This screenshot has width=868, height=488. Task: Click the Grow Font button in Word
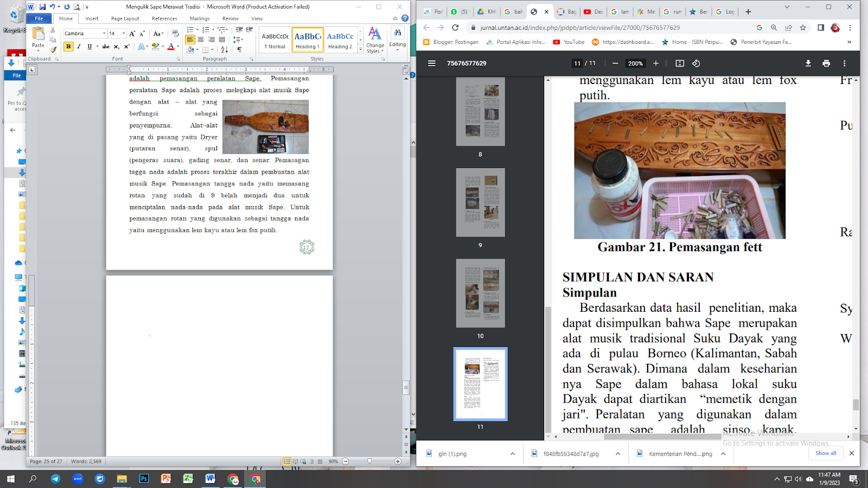(132, 34)
